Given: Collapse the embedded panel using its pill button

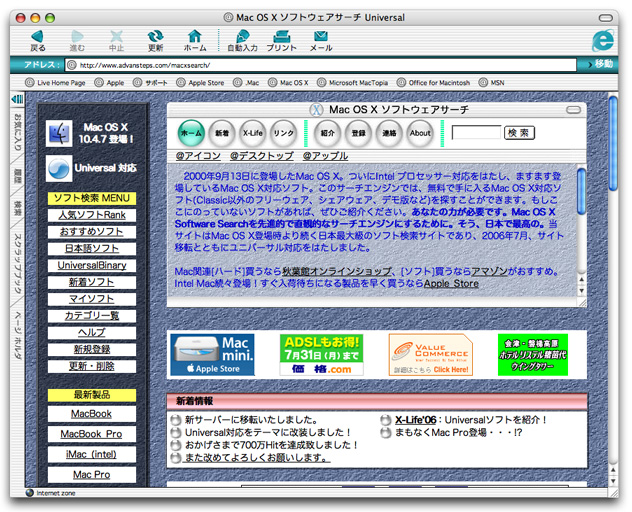Looking at the screenshot, I should coord(573,109).
